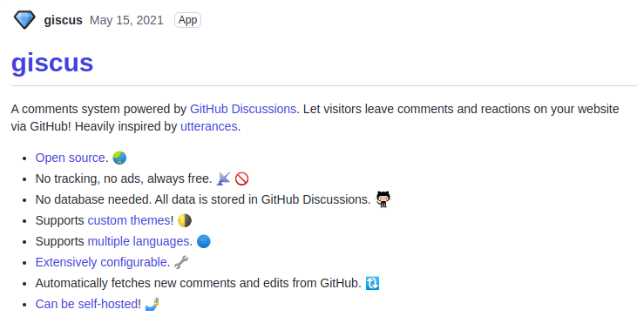The image size is (644, 323).
Task: Click the satellite antenna emoji icon
Action: click(x=223, y=178)
